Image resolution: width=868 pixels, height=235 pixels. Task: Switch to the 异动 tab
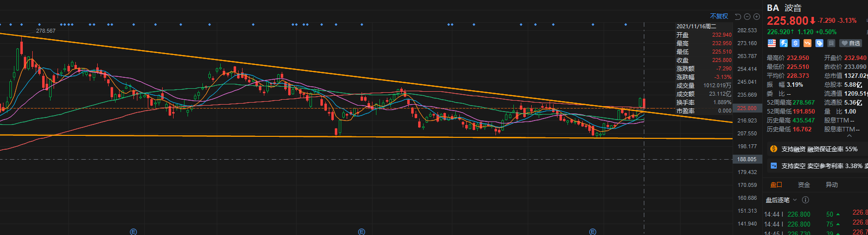pyautogui.click(x=832, y=184)
